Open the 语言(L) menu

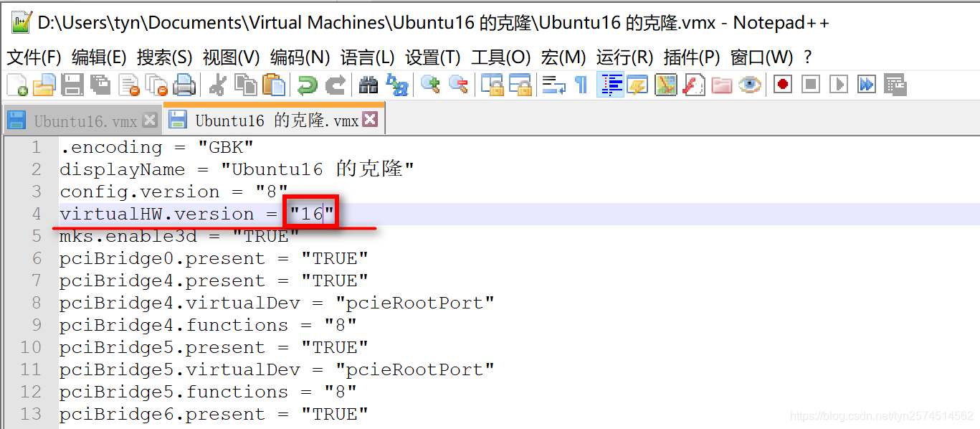coord(367,57)
